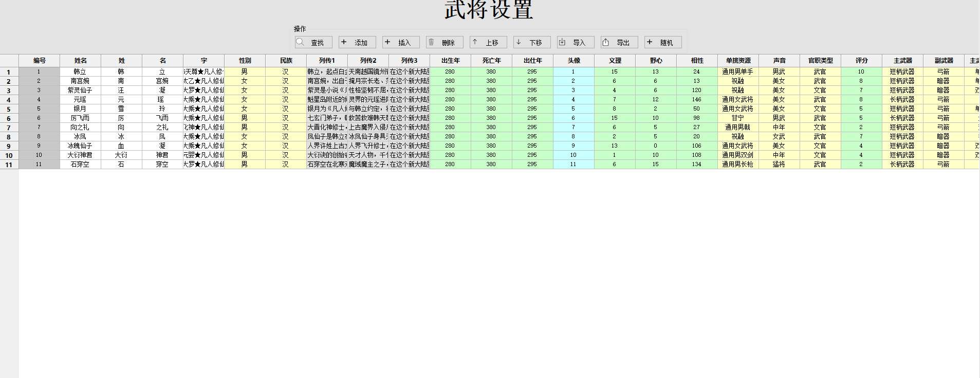Click the 姓名 cell 紫灵仙子
This screenshot has width=980, height=378.
81,91
